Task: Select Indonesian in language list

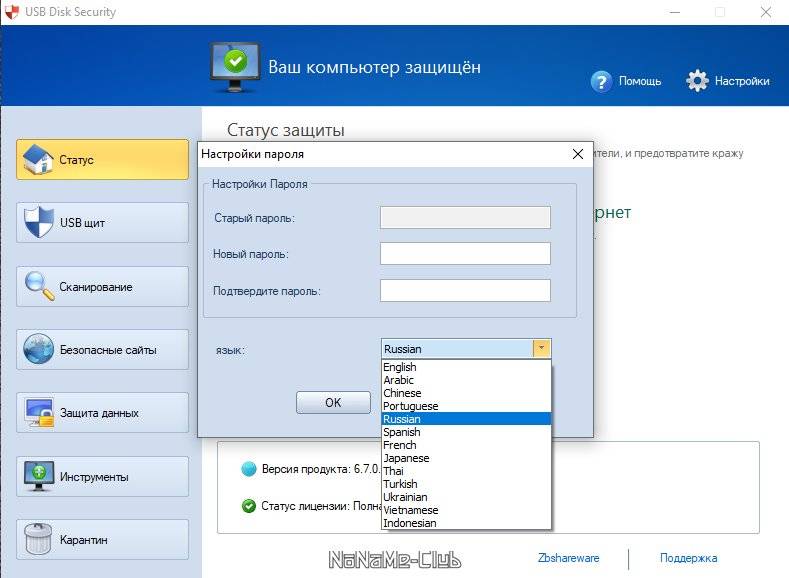Action: point(466,523)
